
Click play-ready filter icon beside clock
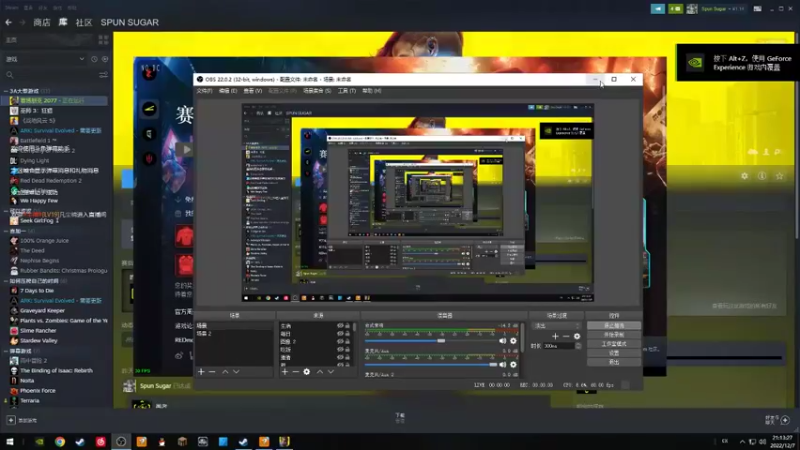(105, 59)
